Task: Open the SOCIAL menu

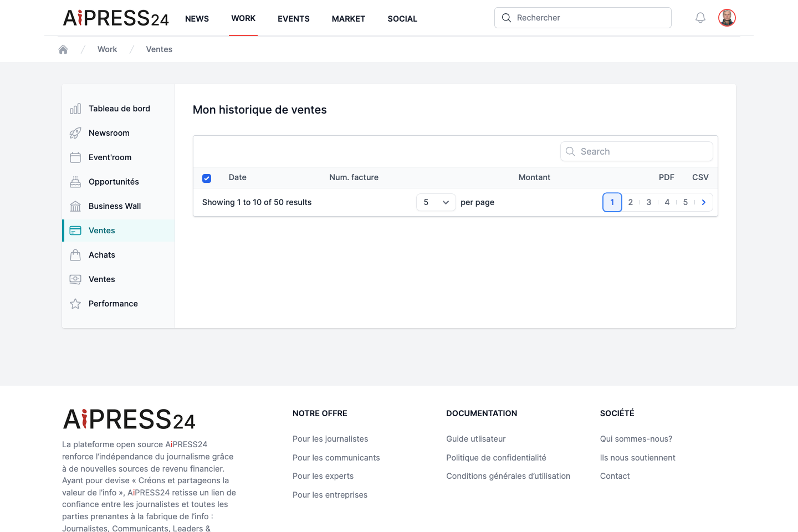Action: coord(402,19)
